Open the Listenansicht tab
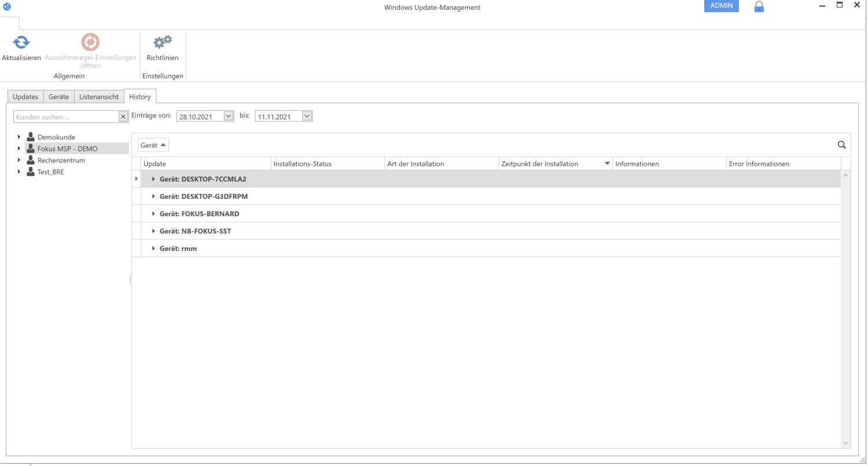 point(99,97)
